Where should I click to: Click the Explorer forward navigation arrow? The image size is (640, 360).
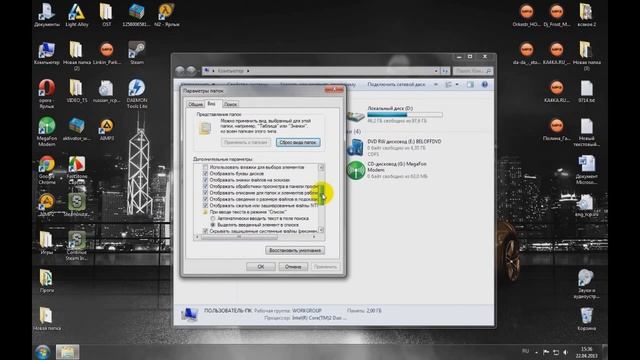[191, 71]
